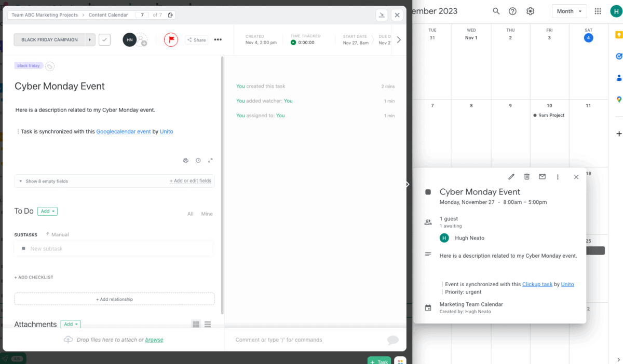Open Google Maps in the side panel

(619, 100)
